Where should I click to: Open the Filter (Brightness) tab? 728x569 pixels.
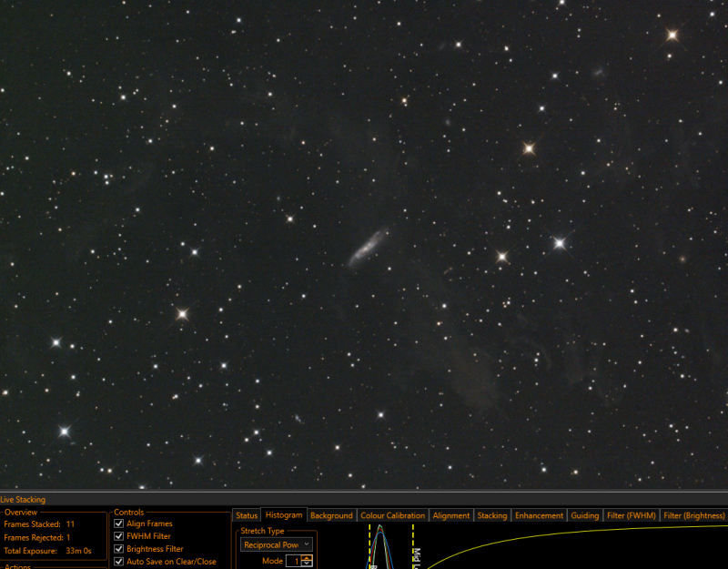693,515
